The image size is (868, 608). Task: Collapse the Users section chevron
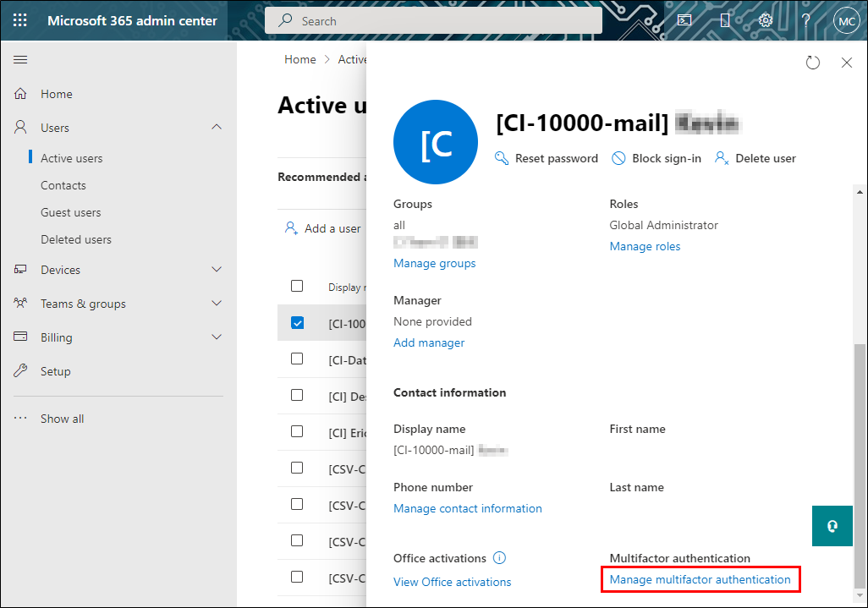click(217, 127)
